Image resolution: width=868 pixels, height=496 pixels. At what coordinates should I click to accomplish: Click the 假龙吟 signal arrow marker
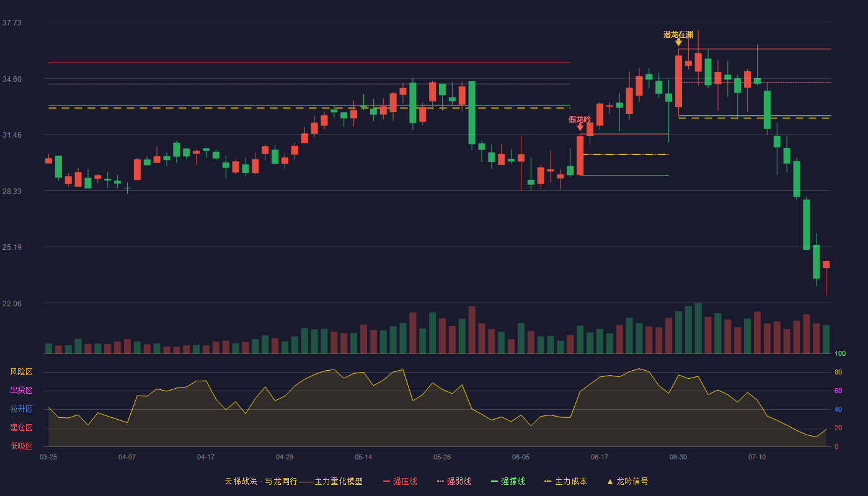click(x=580, y=127)
